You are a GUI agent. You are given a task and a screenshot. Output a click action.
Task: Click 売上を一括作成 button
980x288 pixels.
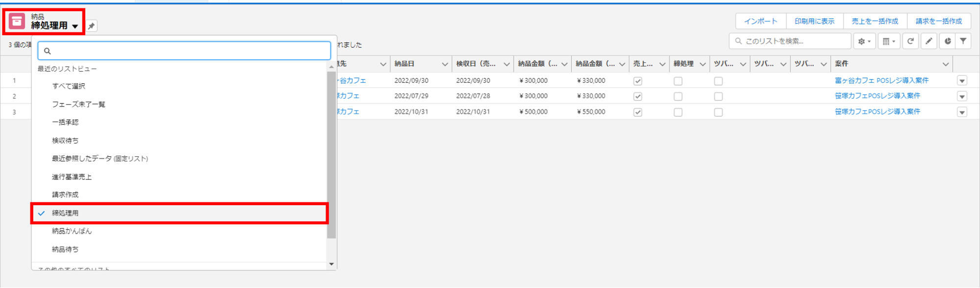pos(875,21)
